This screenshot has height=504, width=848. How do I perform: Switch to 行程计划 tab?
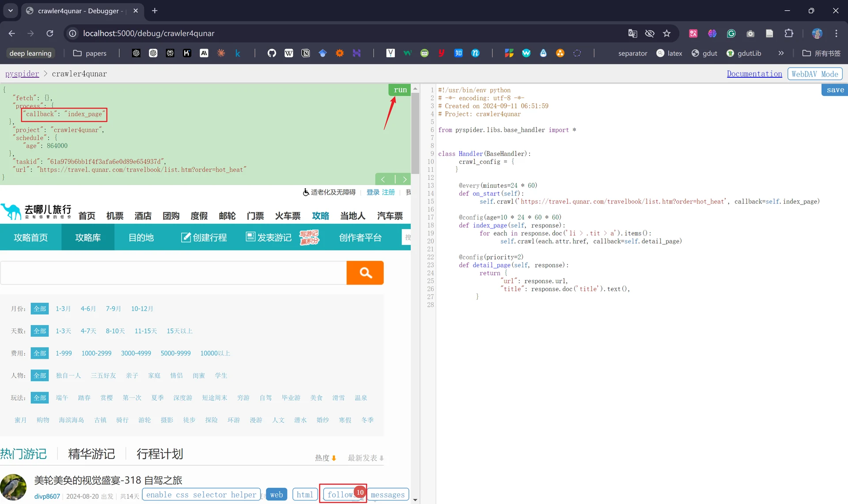[x=160, y=454]
